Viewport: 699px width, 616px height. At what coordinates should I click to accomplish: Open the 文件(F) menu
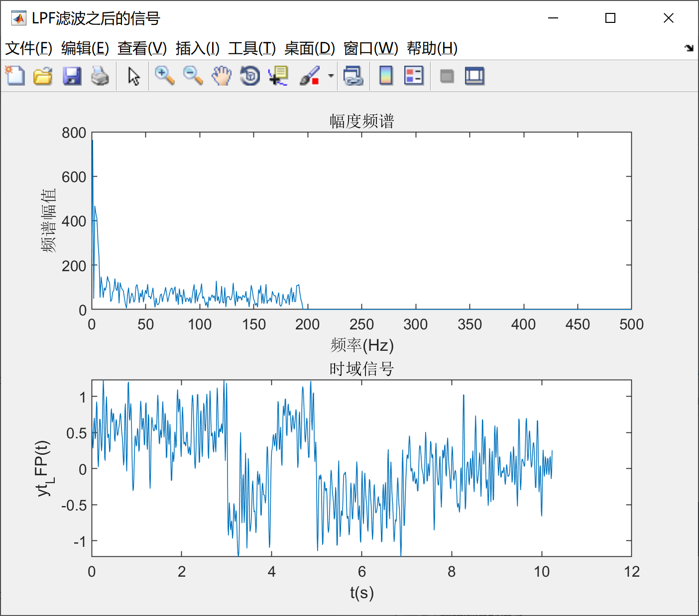click(28, 48)
